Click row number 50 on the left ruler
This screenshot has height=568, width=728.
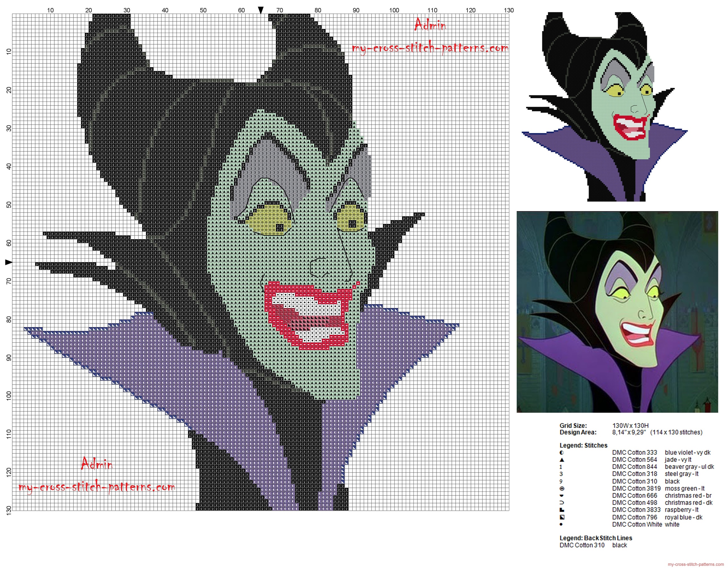(x=9, y=205)
